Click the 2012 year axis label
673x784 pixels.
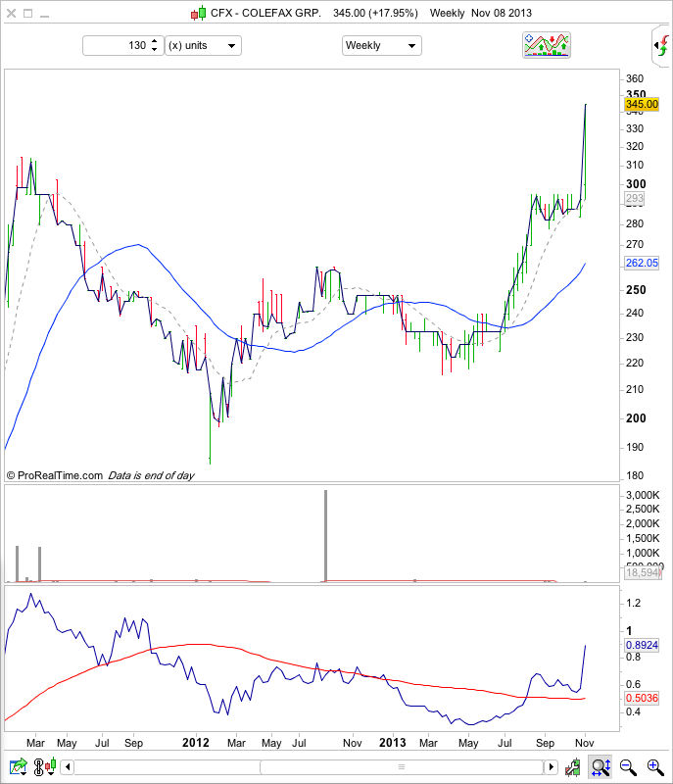[195, 743]
